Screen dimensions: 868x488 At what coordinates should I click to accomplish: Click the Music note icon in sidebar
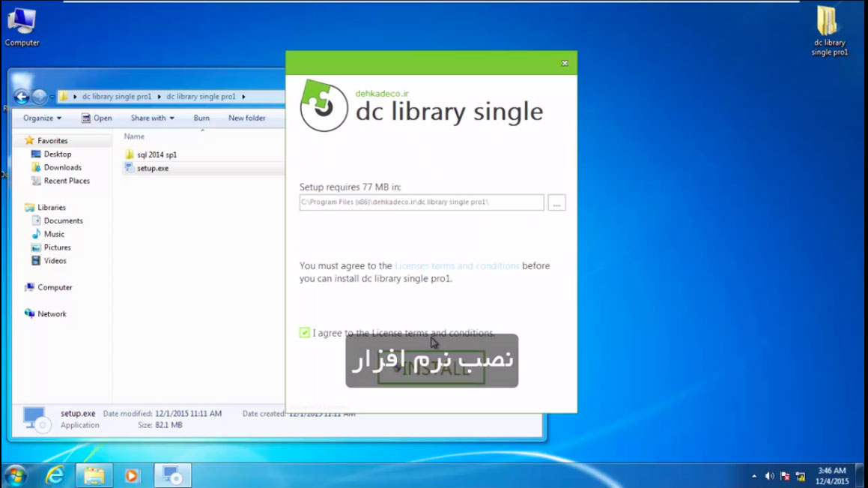click(x=36, y=234)
